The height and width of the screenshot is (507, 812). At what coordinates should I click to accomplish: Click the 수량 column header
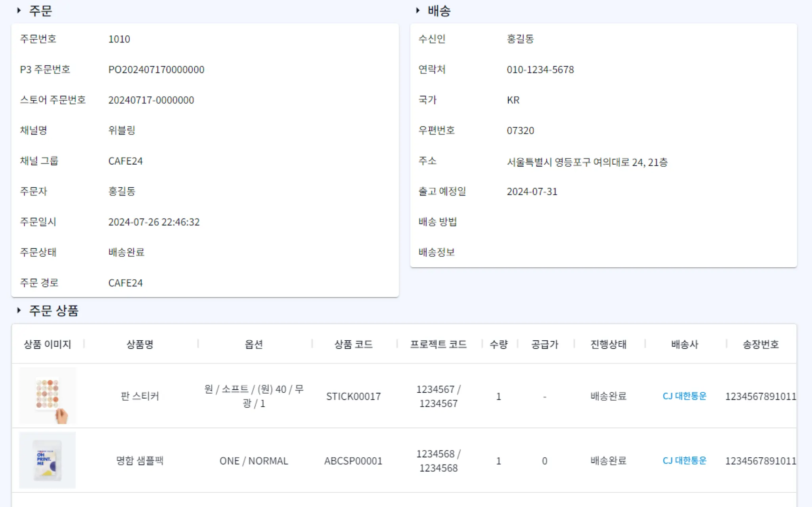tap(498, 344)
